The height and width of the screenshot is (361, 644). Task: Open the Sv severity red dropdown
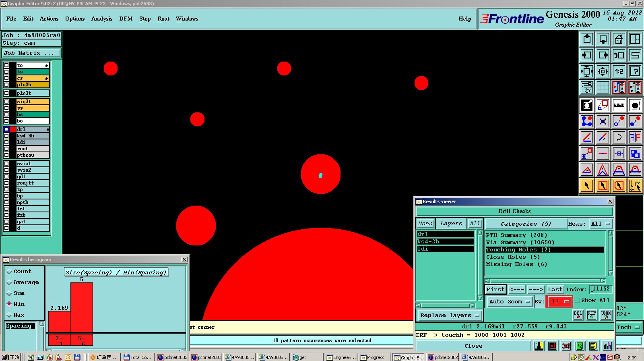point(559,301)
